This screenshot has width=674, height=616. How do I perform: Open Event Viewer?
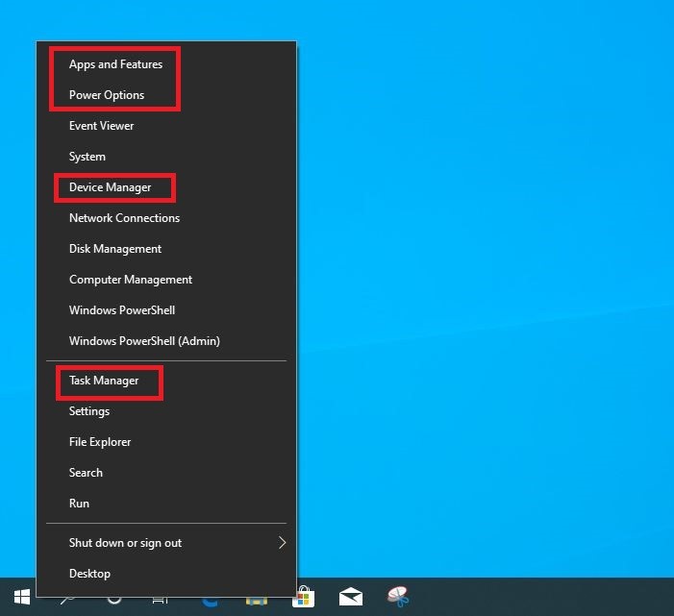click(x=101, y=126)
